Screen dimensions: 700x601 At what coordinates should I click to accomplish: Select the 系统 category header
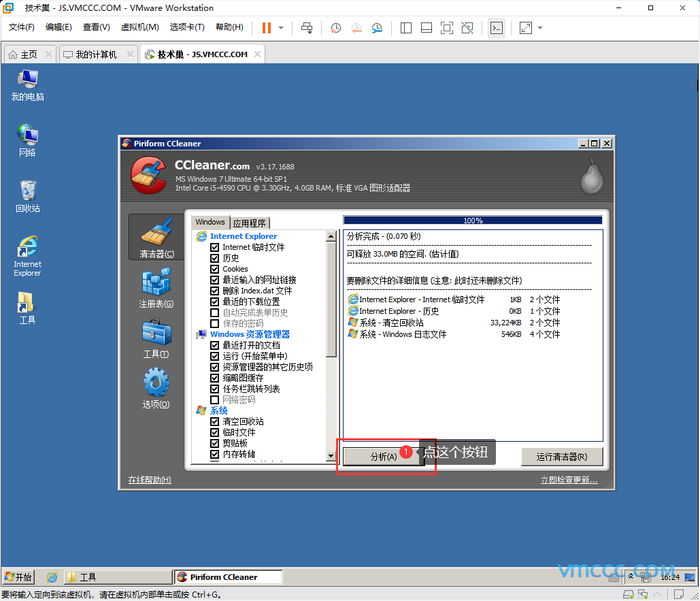tap(219, 411)
